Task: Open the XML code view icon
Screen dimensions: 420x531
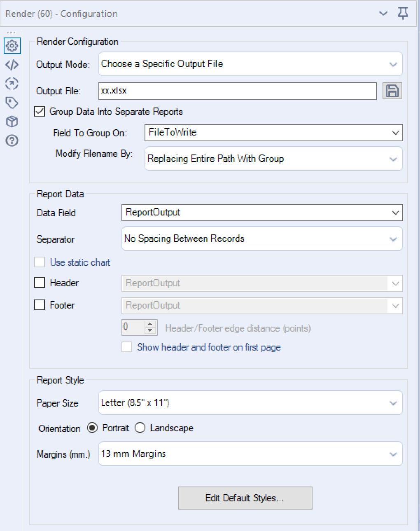Action: click(x=12, y=65)
